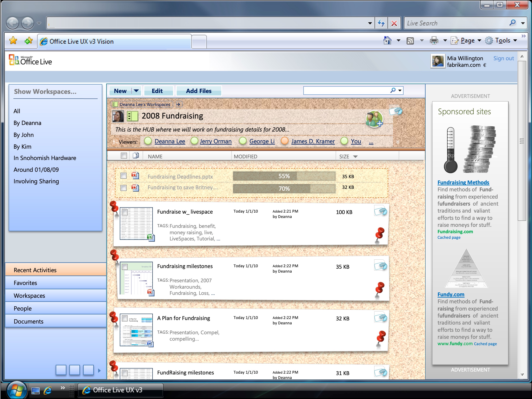Expand the viewers list chevron

398,142
